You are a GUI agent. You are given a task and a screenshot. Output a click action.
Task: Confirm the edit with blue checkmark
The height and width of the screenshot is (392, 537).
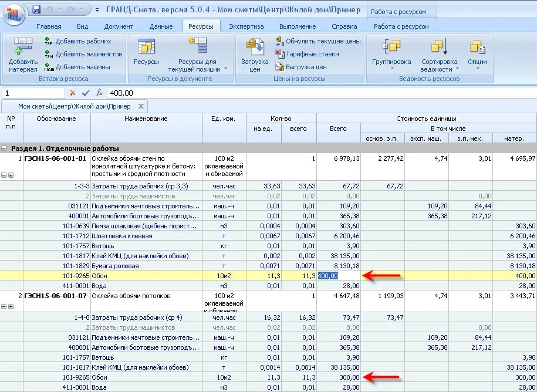tap(86, 93)
